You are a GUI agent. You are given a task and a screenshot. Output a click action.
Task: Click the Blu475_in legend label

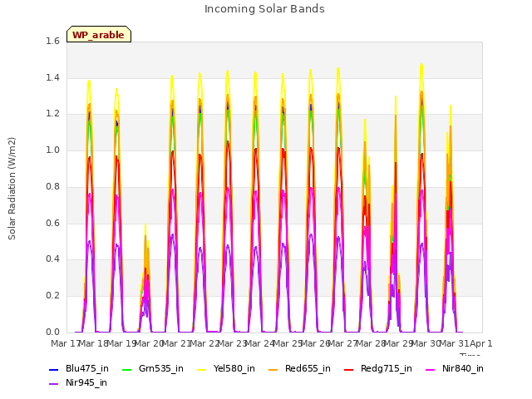pos(87,368)
